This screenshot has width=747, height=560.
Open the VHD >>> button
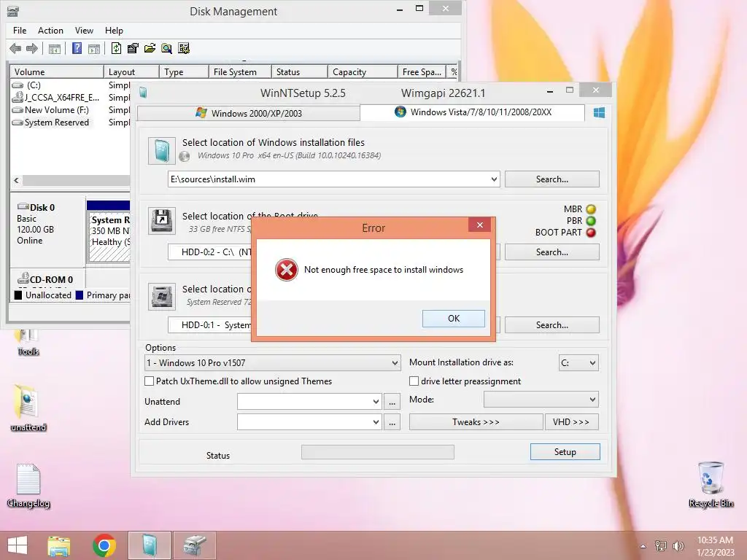point(572,422)
